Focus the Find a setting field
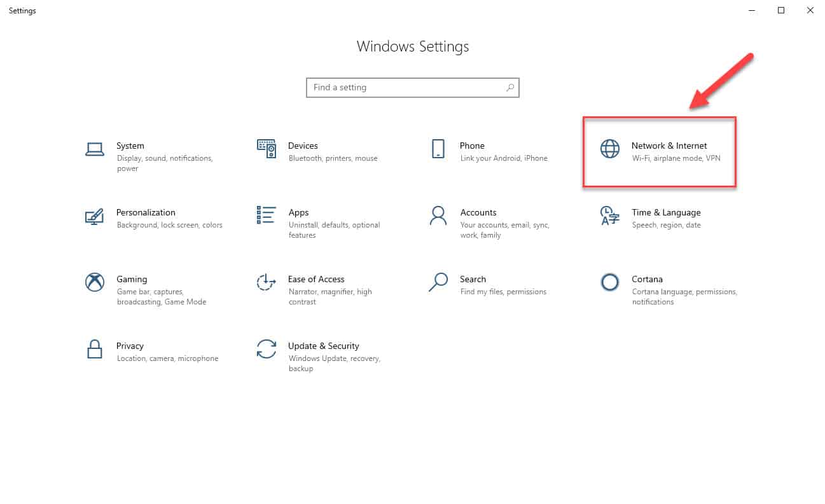825x504 pixels. [x=413, y=88]
